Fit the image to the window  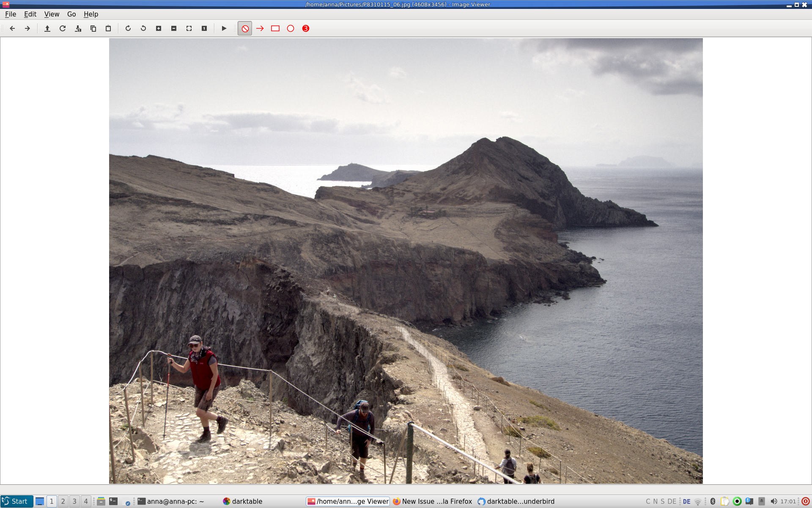[189, 28]
